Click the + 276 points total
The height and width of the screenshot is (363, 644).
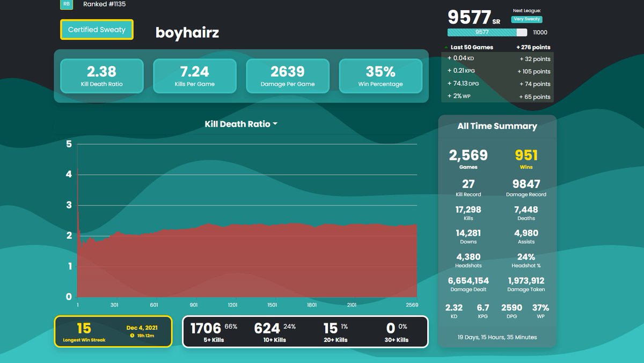click(533, 47)
